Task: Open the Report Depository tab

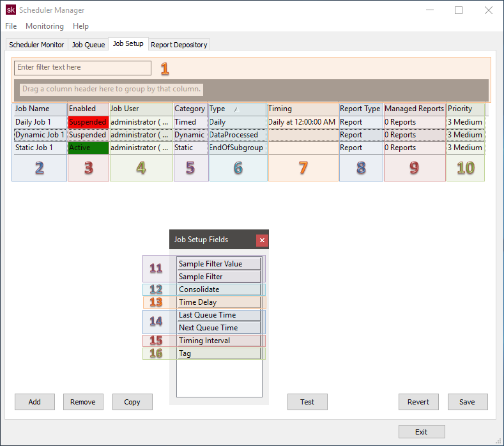Action: [x=179, y=45]
